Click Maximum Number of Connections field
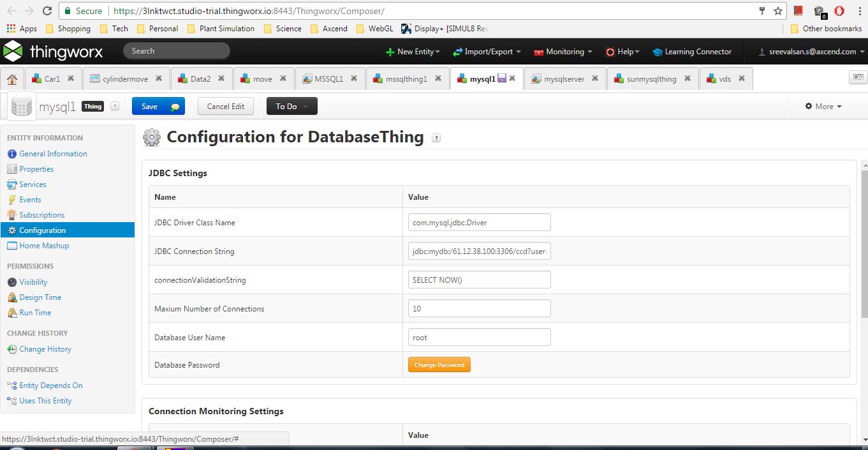This screenshot has width=868, height=450. (480, 308)
